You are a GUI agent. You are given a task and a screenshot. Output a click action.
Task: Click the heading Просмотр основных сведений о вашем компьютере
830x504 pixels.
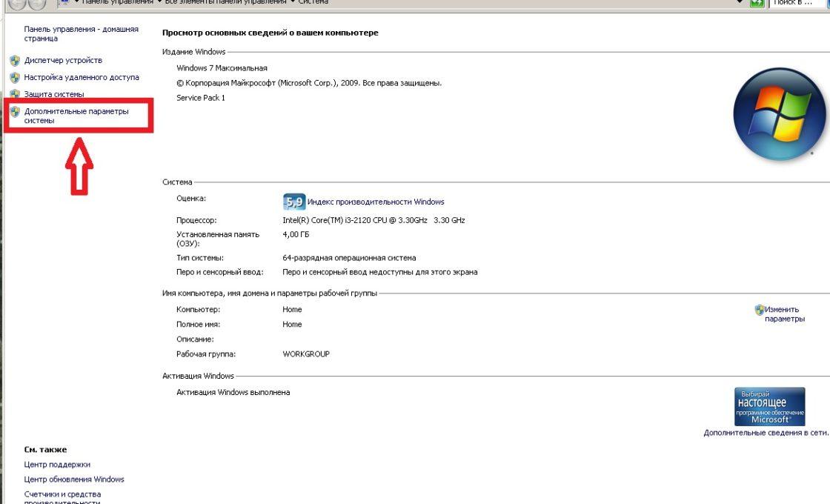(270, 33)
